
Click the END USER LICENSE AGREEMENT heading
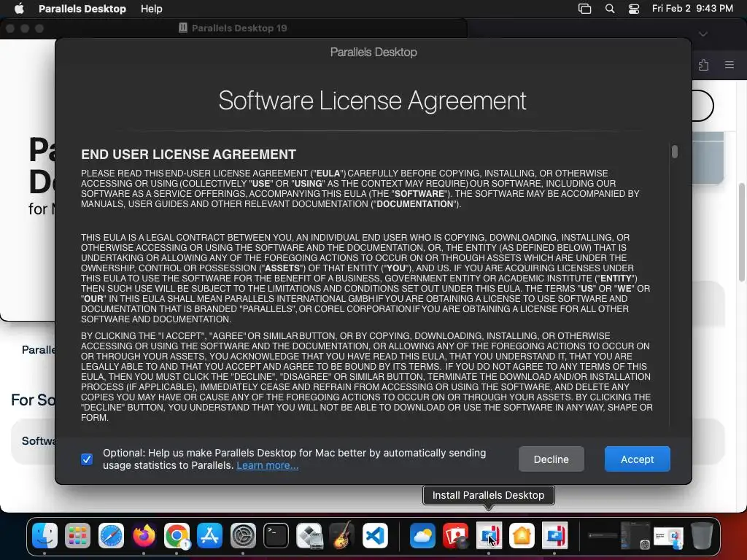coord(189,155)
